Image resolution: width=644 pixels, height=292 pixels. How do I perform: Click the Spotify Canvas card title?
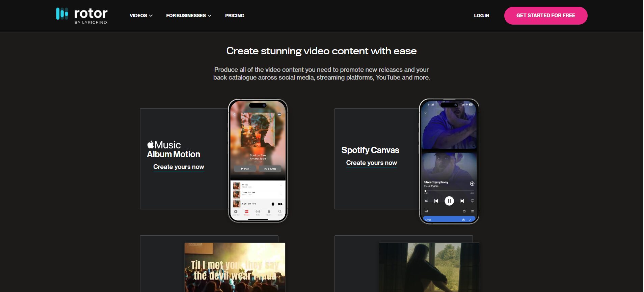370,150
